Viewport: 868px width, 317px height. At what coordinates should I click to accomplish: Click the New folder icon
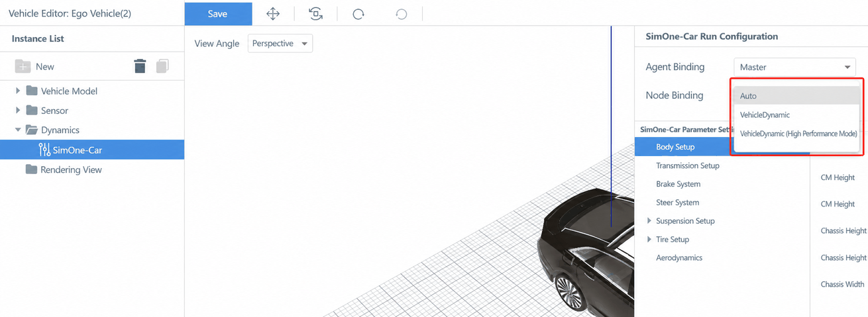click(x=23, y=66)
